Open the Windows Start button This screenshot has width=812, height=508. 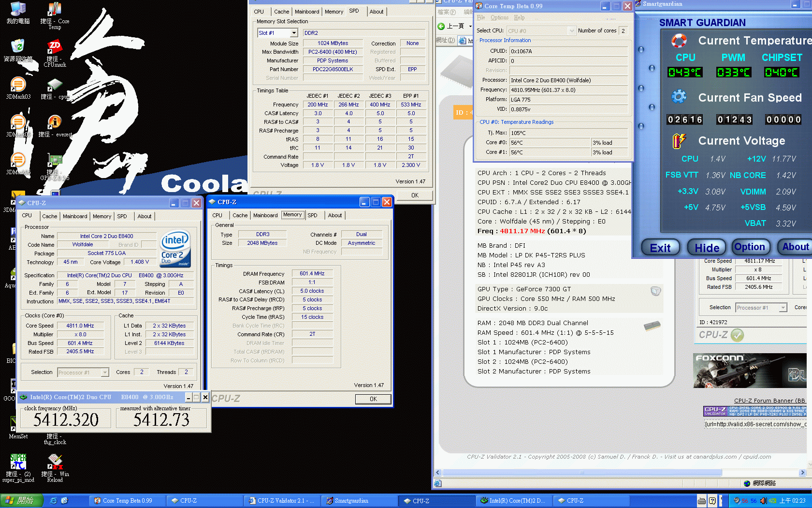[x=22, y=501]
